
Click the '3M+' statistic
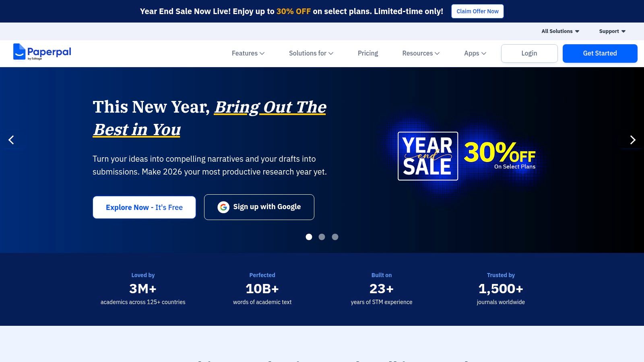click(x=143, y=289)
